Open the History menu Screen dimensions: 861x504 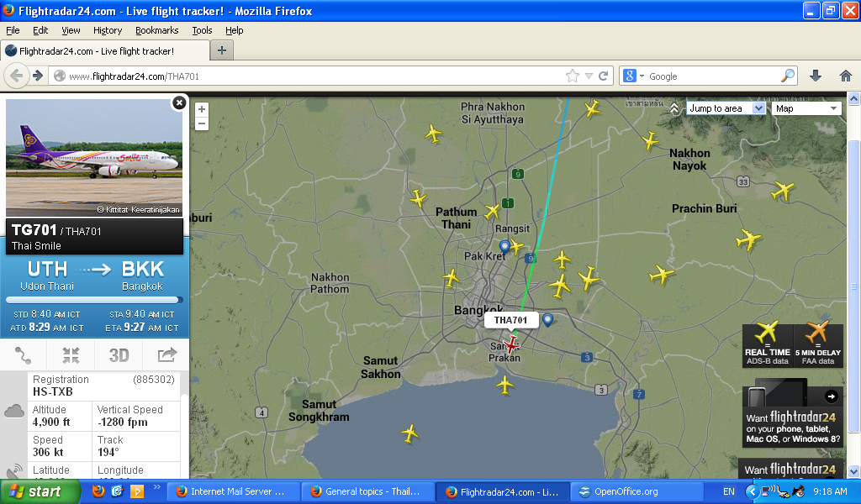[108, 30]
